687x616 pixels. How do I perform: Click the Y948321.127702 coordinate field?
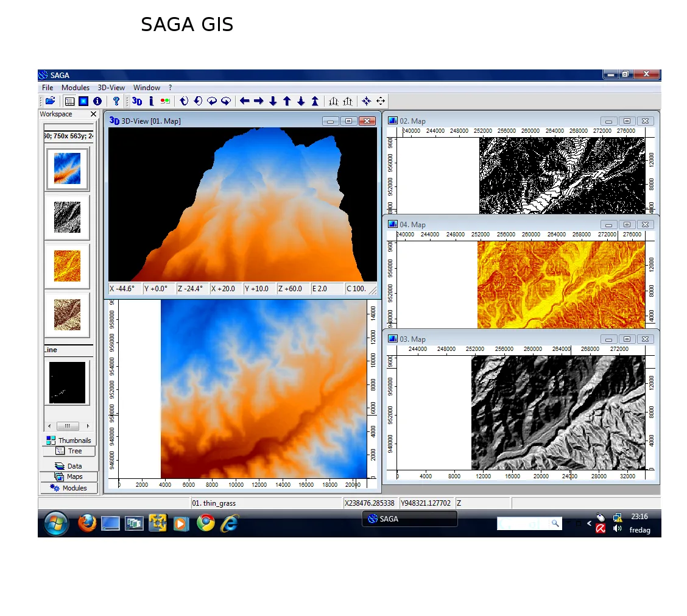(426, 503)
